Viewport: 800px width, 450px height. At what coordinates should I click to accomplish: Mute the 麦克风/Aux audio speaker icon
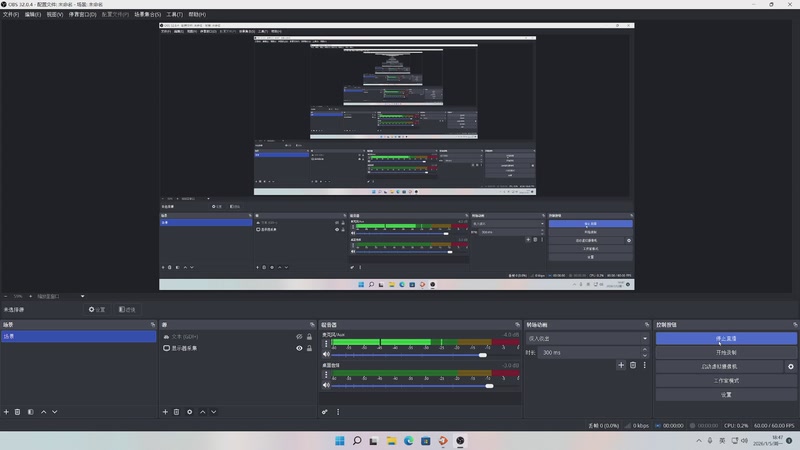coord(326,355)
